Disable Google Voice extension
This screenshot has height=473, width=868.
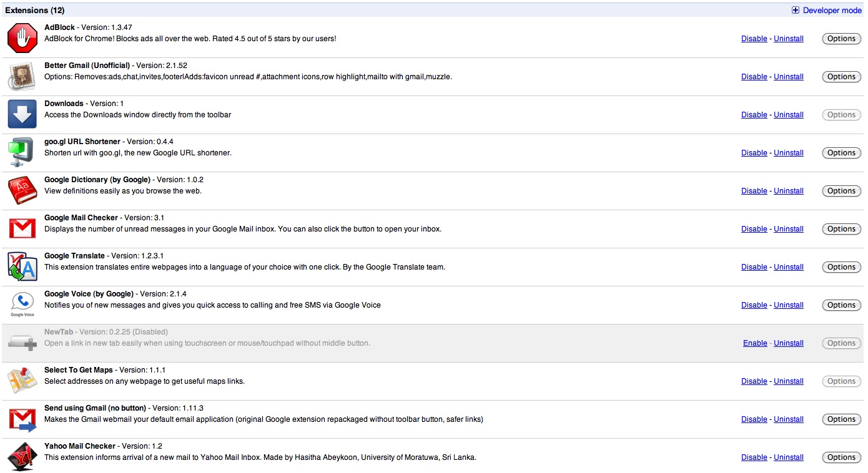[754, 305]
